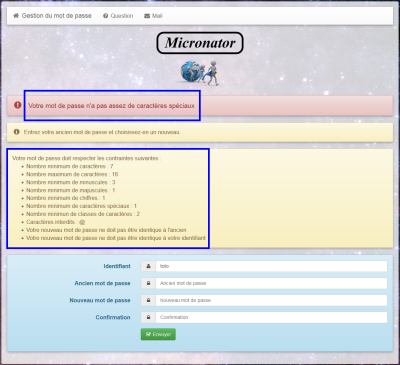Open Gestion du mot de passe home link
This screenshot has width=400, height=365.
tap(52, 16)
